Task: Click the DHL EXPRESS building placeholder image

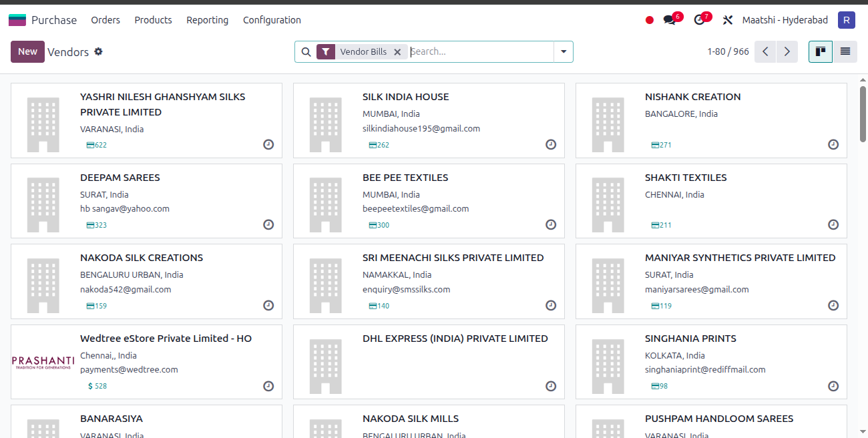Action: tap(326, 366)
